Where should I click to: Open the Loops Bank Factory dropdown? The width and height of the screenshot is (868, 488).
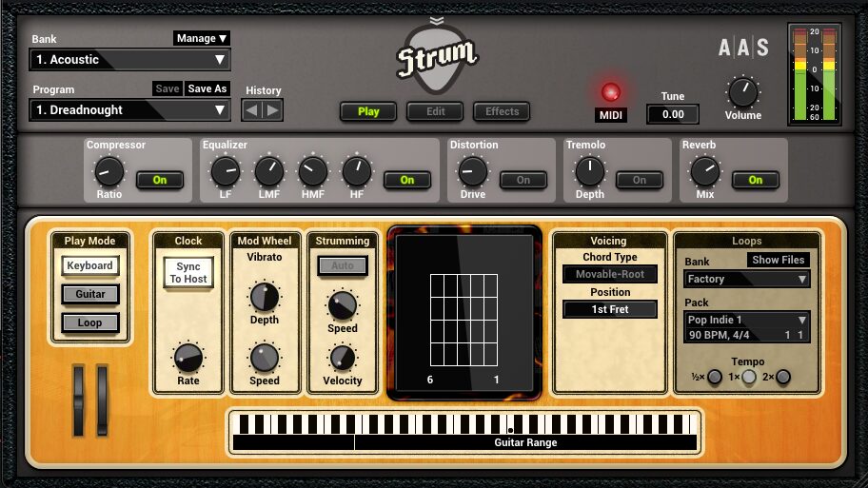click(x=746, y=279)
